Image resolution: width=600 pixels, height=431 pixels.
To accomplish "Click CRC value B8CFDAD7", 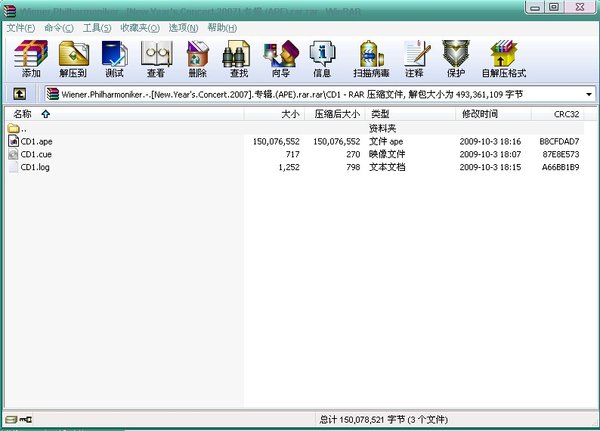I will 559,142.
